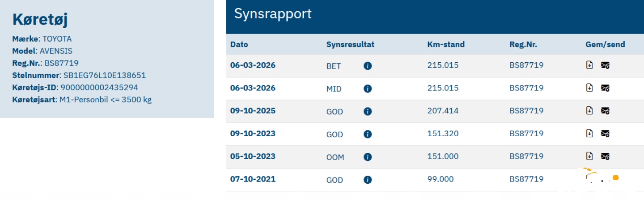Download report dated 09-10-2023

click(x=589, y=133)
